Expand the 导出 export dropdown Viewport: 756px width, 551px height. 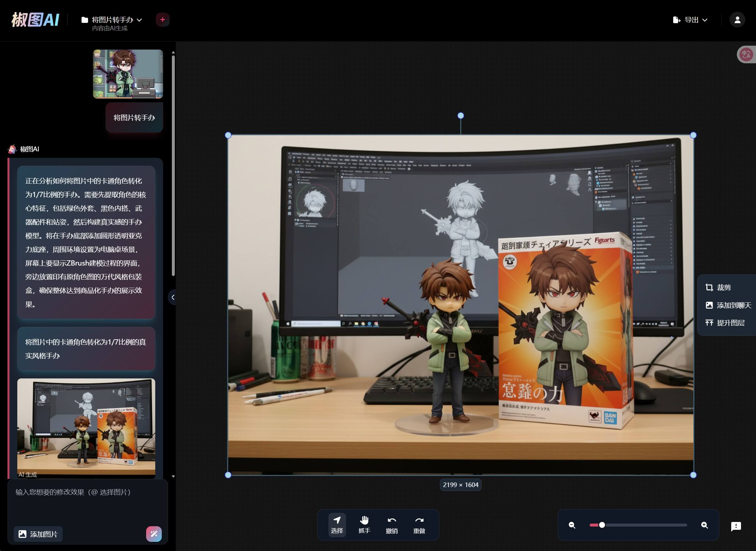690,20
